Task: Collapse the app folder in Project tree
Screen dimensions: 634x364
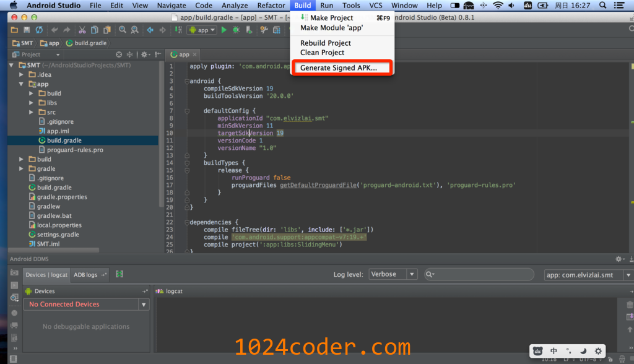Action: (x=20, y=84)
